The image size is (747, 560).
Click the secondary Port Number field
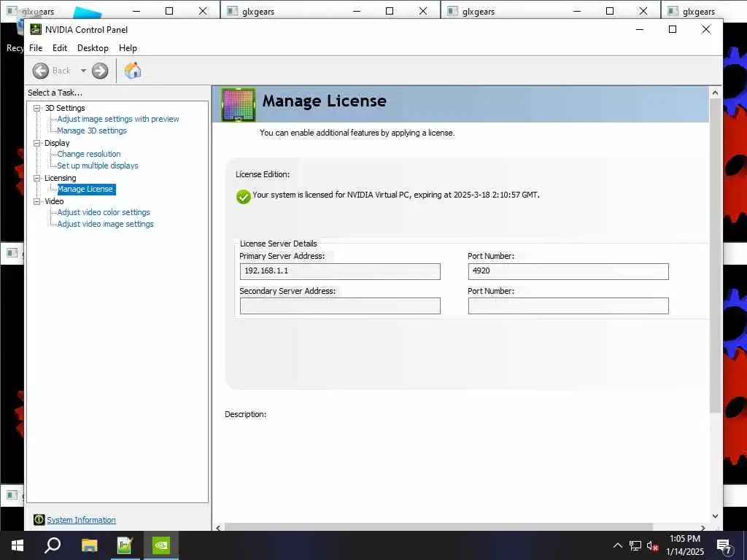(x=568, y=306)
